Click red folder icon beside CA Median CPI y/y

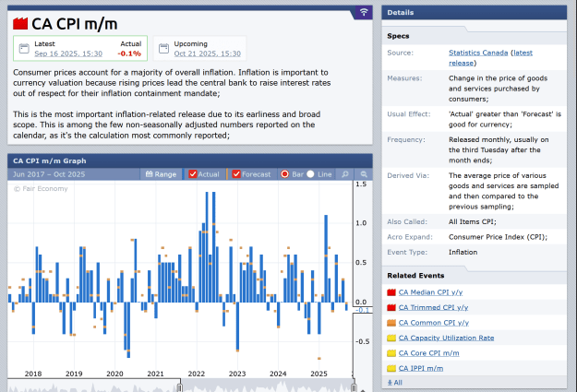(391, 292)
